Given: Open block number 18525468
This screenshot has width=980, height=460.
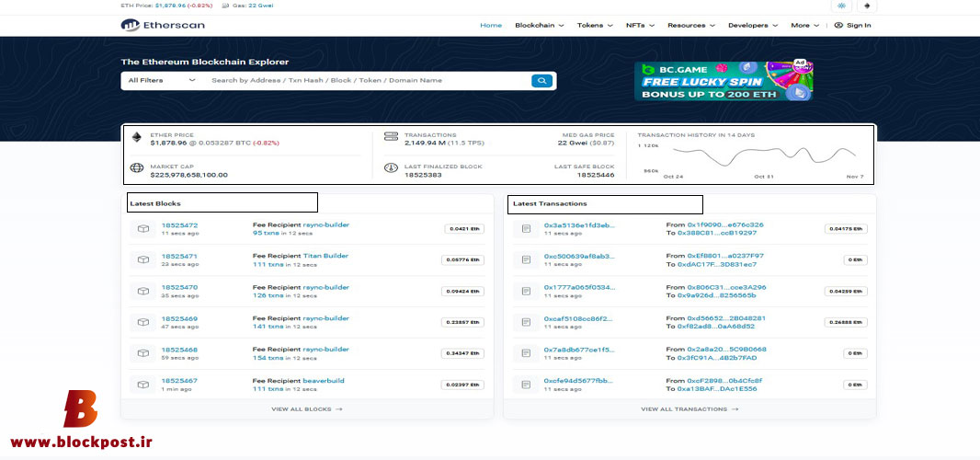Looking at the screenshot, I should point(179,350).
